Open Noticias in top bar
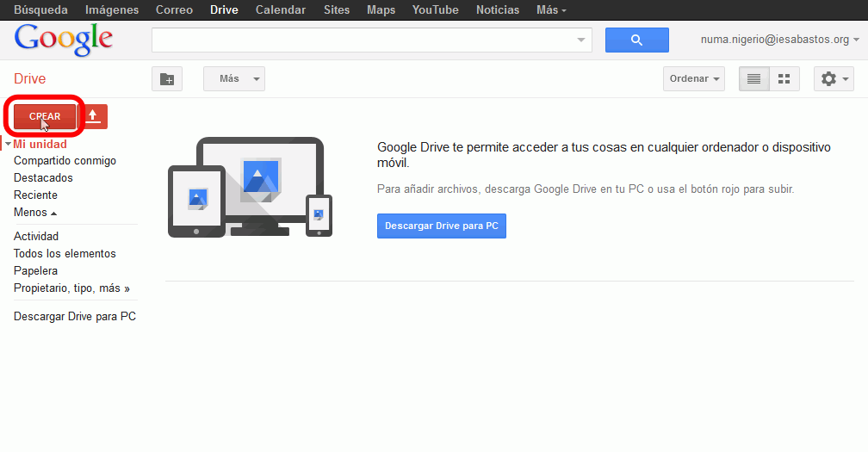 (498, 10)
